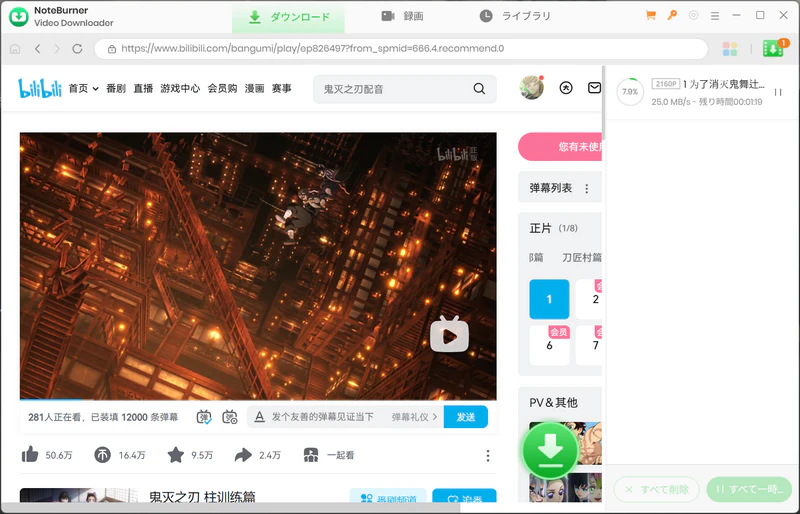Click the 鬼灭之刃 柱训练篇 title

pos(202,497)
